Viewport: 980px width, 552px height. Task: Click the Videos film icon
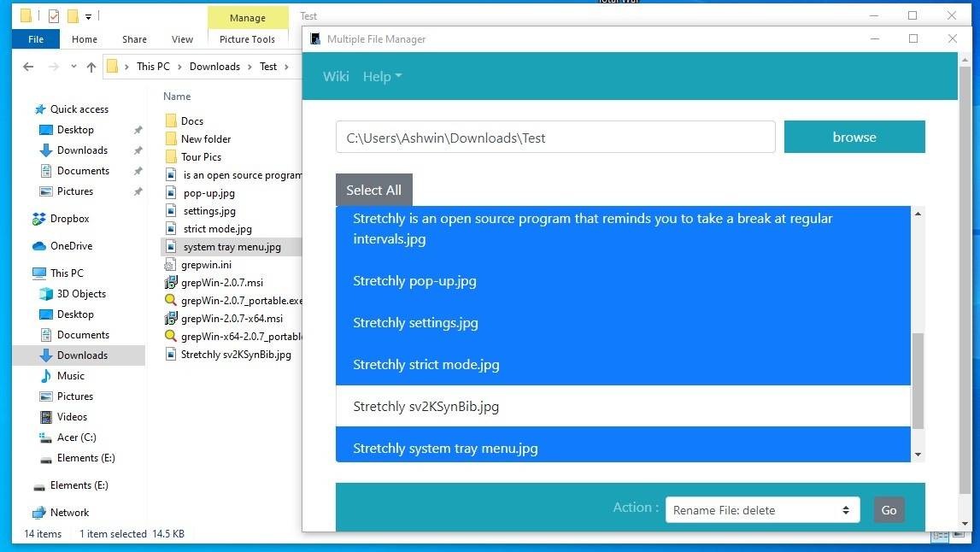[45, 417]
